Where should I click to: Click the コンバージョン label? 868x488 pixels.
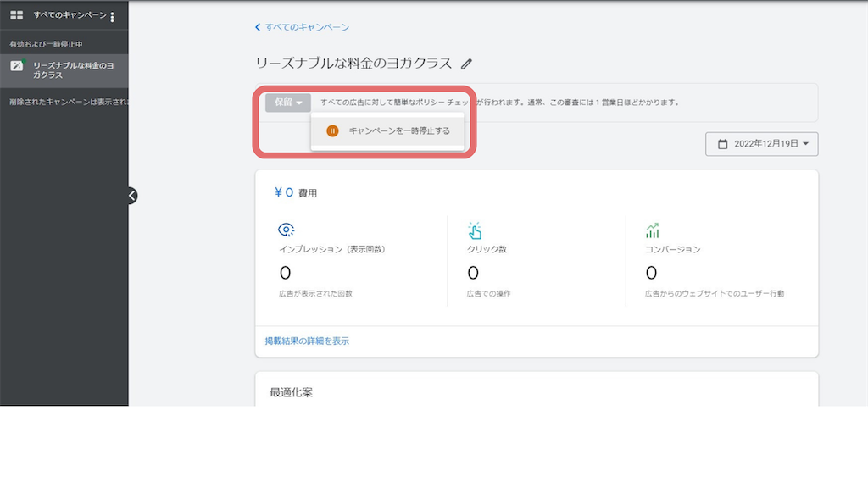(x=672, y=250)
